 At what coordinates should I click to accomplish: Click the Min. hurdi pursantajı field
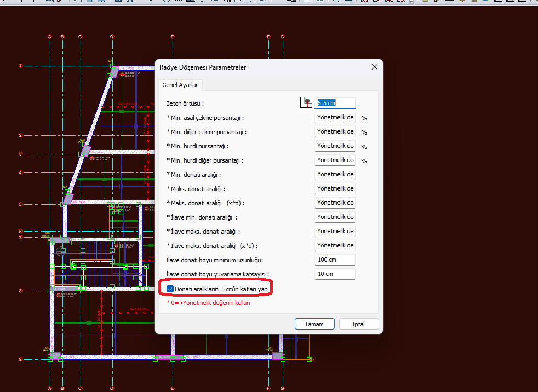(335, 146)
